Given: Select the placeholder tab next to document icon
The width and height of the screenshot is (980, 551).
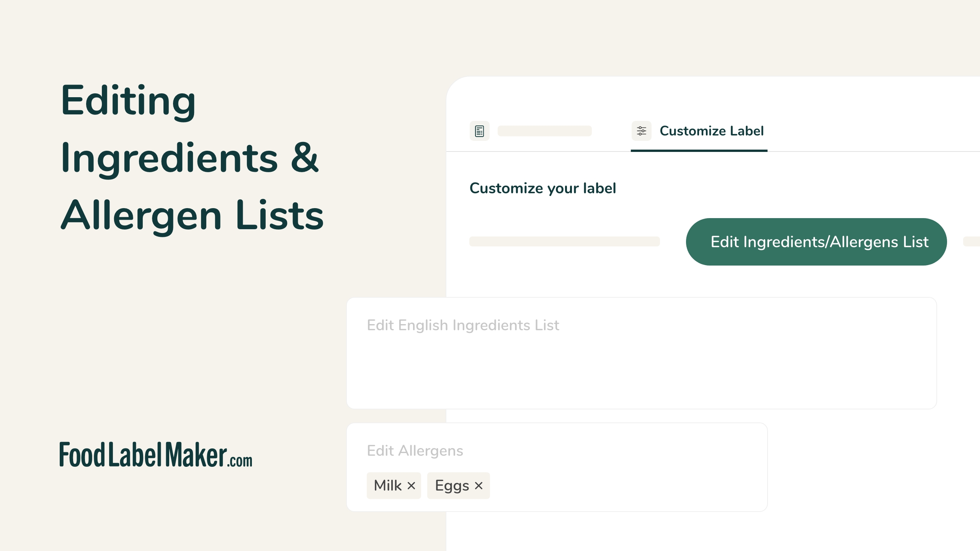Looking at the screenshot, I should 544,131.
